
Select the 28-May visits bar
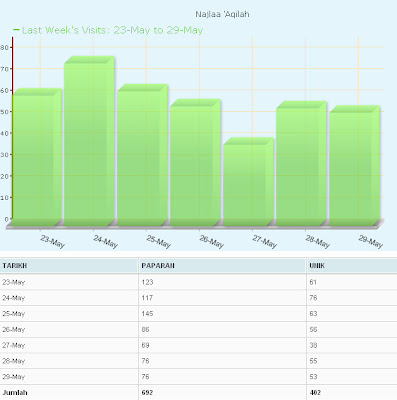pyautogui.click(x=301, y=164)
